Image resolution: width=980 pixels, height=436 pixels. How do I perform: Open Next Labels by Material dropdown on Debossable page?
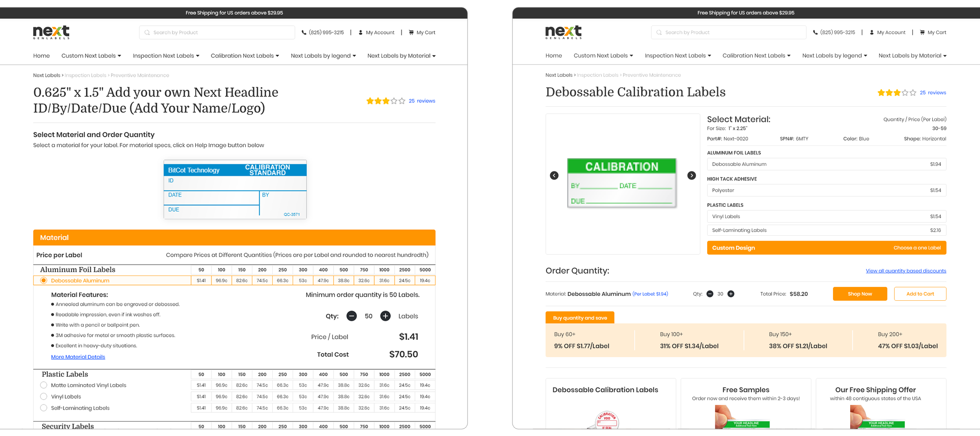pos(912,56)
